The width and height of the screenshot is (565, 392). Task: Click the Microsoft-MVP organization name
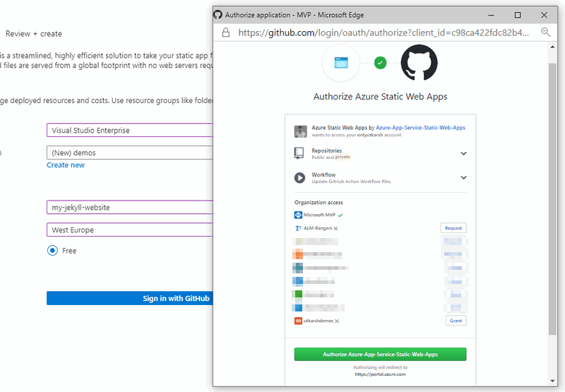[x=319, y=215]
